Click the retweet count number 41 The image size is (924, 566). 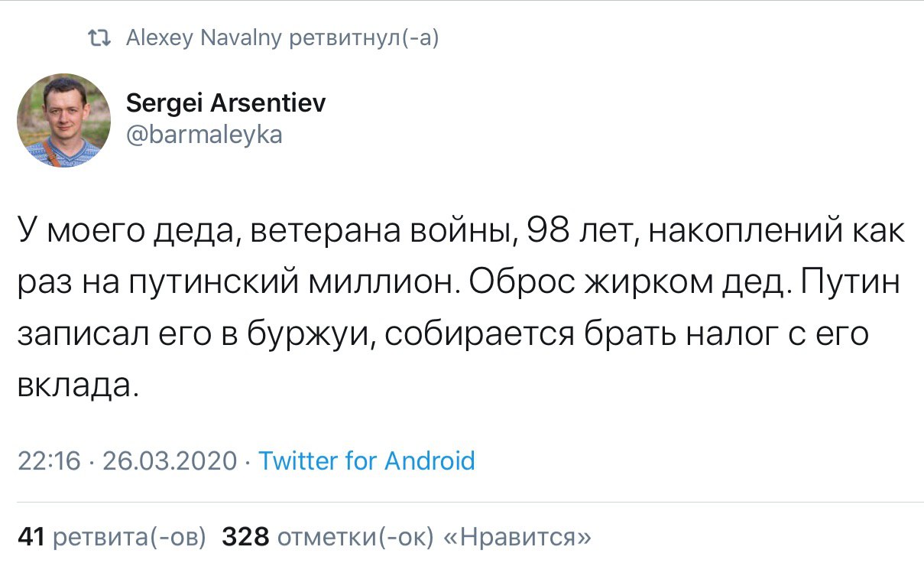(30, 537)
